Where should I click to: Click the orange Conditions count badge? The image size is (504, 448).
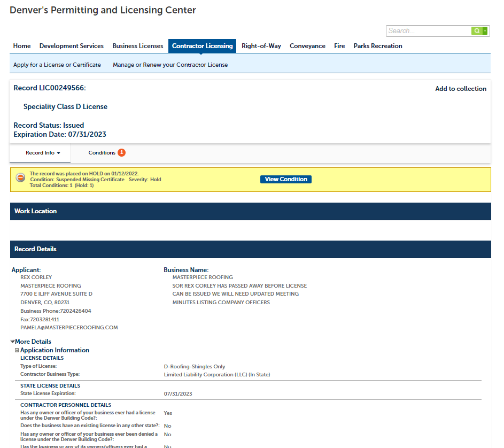121,153
